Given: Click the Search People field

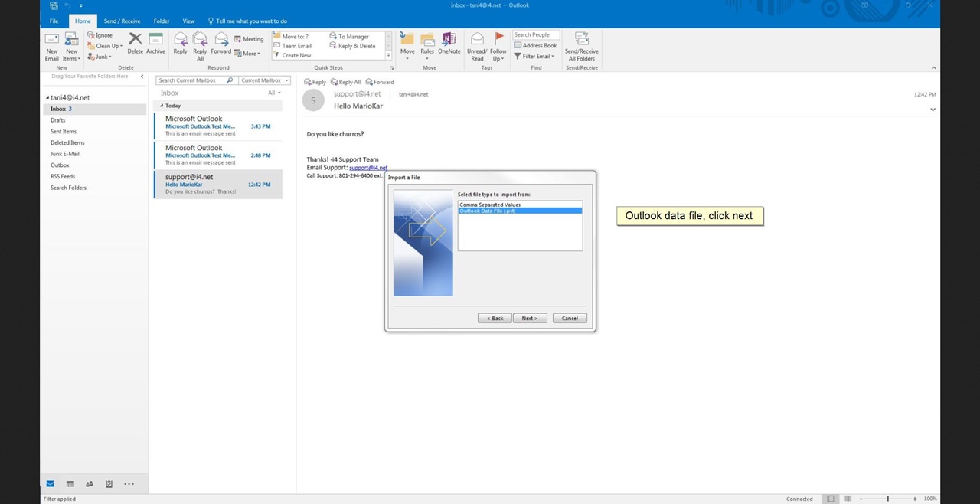Looking at the screenshot, I should pyautogui.click(x=536, y=34).
